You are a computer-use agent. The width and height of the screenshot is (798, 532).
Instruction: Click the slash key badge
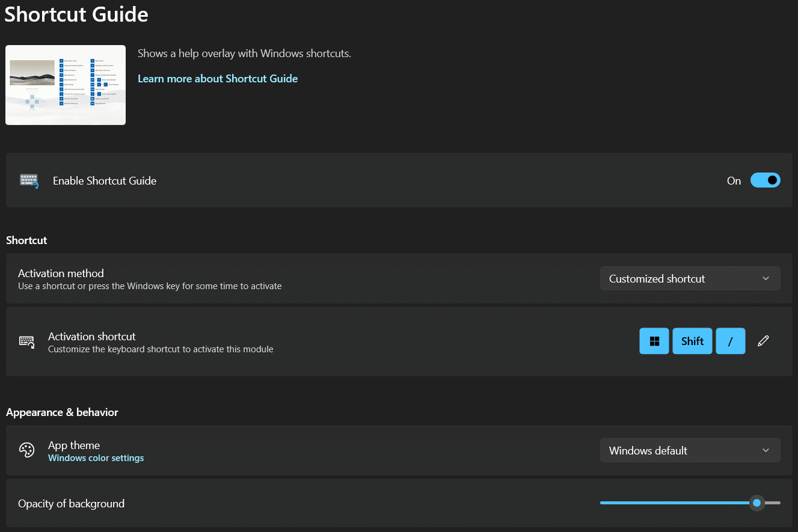731,341
